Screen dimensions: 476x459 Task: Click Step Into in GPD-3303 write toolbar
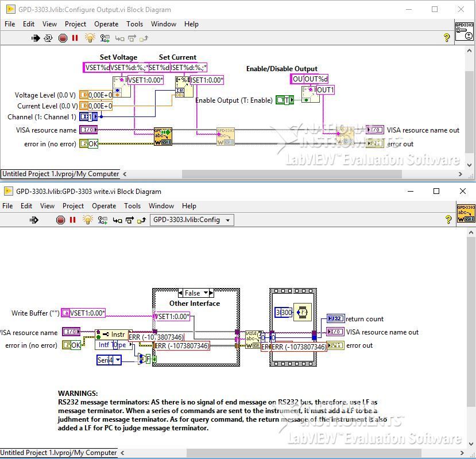(117, 220)
